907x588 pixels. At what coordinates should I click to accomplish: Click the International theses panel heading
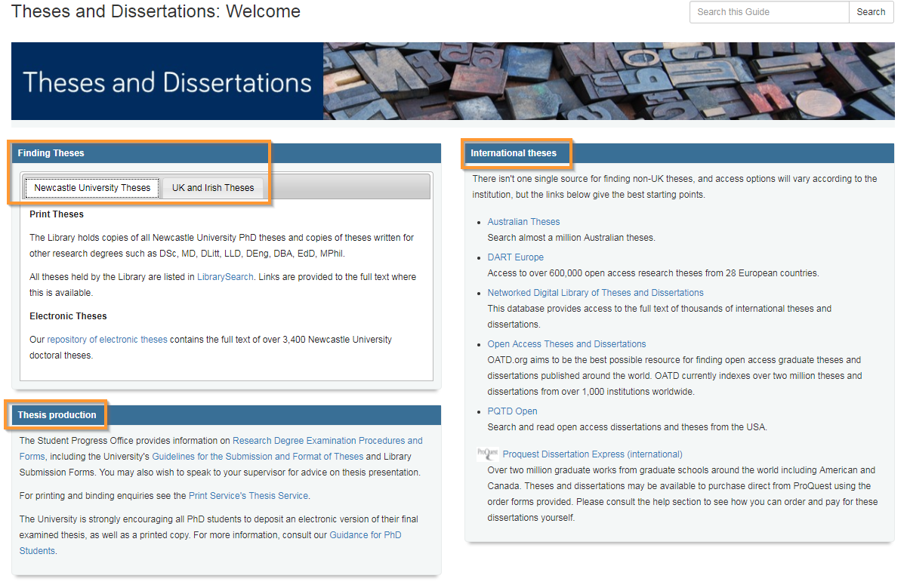point(514,153)
